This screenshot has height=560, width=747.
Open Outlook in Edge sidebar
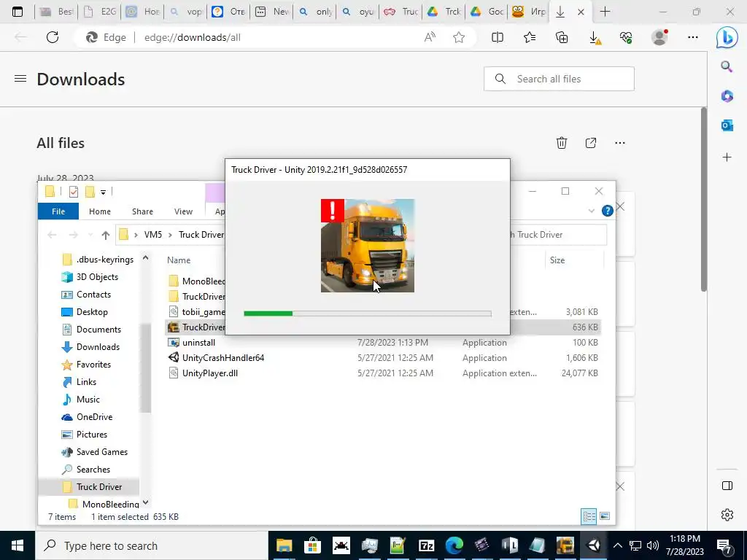727,125
